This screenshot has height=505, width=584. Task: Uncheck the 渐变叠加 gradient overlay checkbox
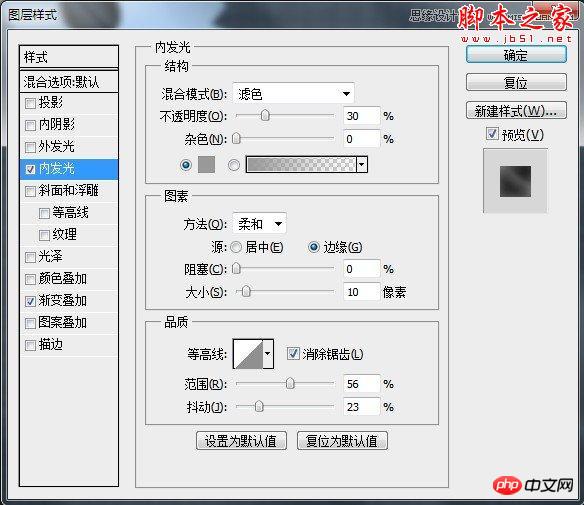[x=30, y=301]
